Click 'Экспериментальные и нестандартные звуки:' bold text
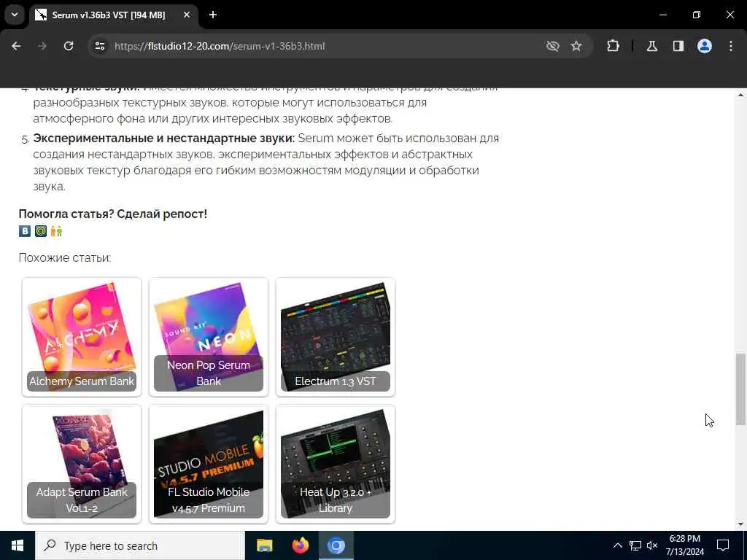Viewport: 747px width, 560px height. point(164,138)
